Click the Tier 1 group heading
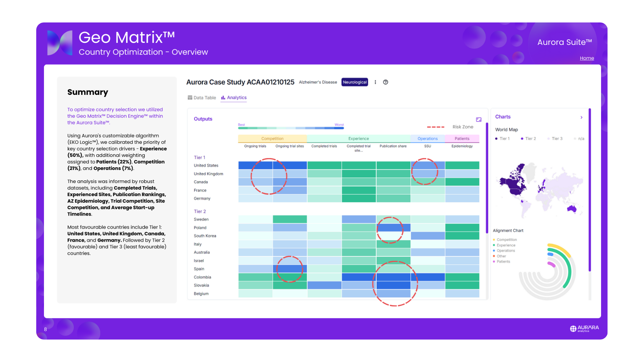 coord(199,158)
